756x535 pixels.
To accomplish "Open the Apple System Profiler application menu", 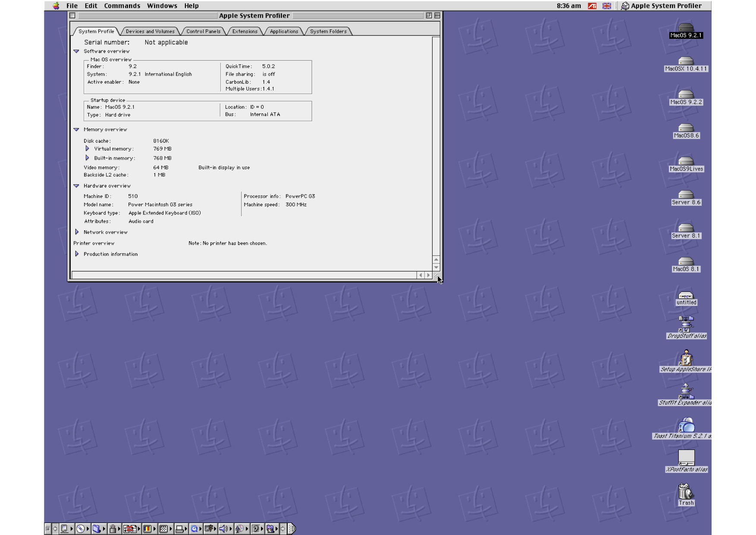I will (661, 6).
